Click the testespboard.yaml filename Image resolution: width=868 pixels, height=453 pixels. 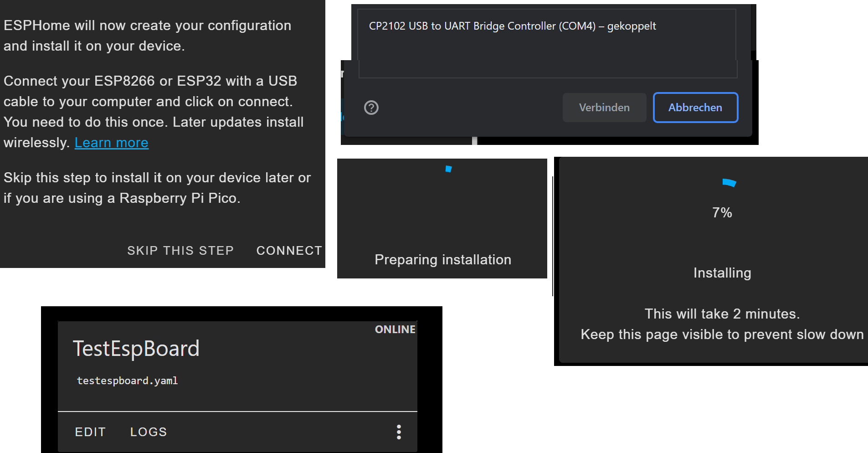pyautogui.click(x=127, y=381)
